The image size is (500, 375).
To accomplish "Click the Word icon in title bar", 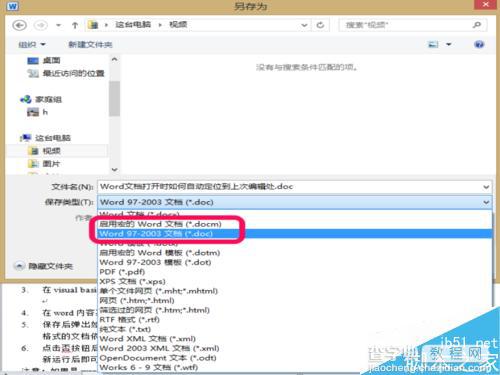I will coord(13,6).
